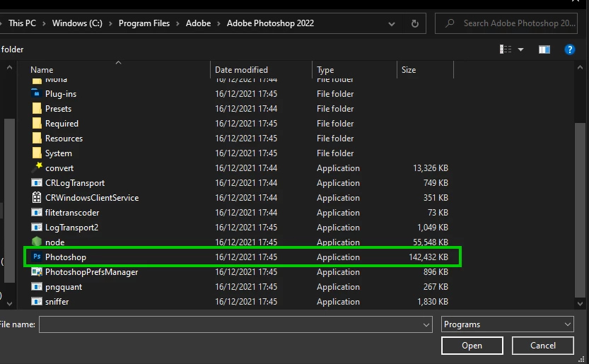Go to Adobe breadcrumb
Screen dimensions: 589x364
pyautogui.click(x=198, y=23)
